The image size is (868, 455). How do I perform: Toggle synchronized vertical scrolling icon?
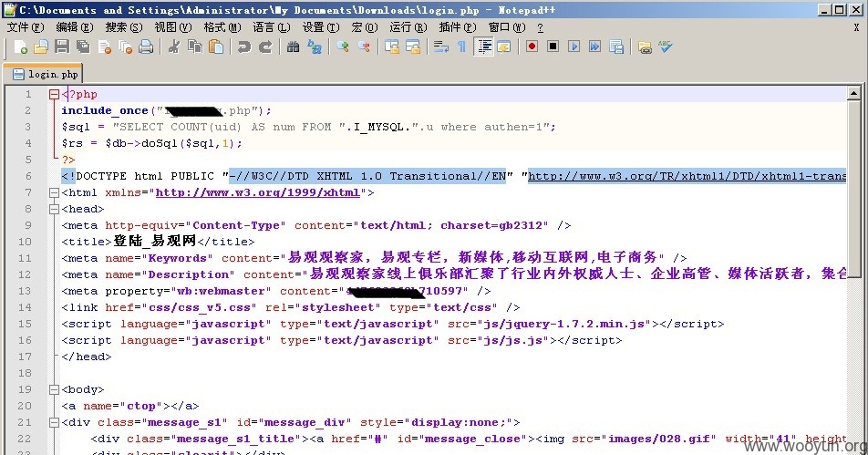pyautogui.click(x=392, y=47)
